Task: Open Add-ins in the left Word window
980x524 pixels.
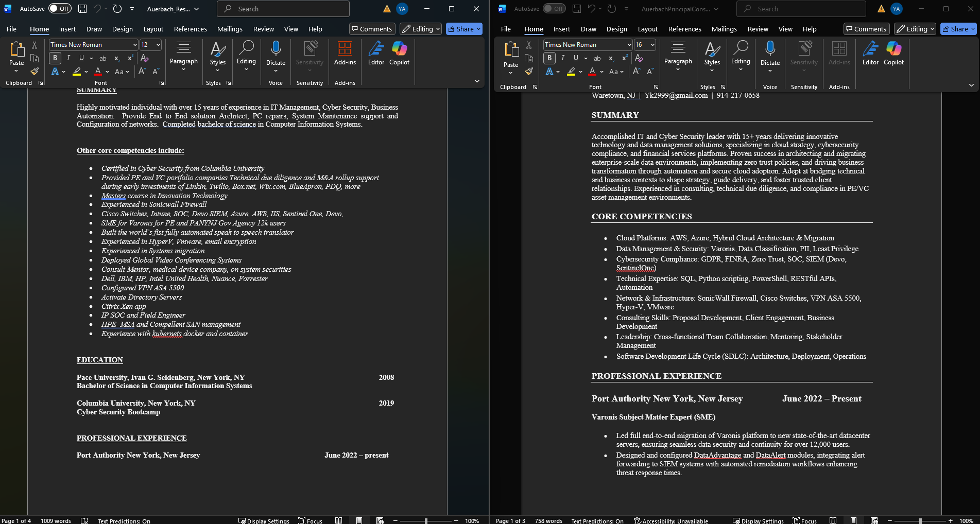Action: (x=345, y=54)
